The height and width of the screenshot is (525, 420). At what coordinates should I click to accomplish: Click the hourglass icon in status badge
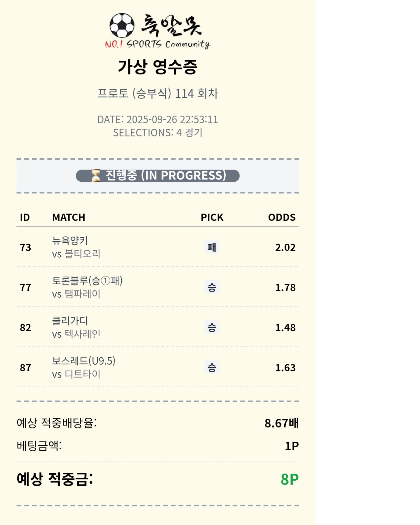[96, 175]
